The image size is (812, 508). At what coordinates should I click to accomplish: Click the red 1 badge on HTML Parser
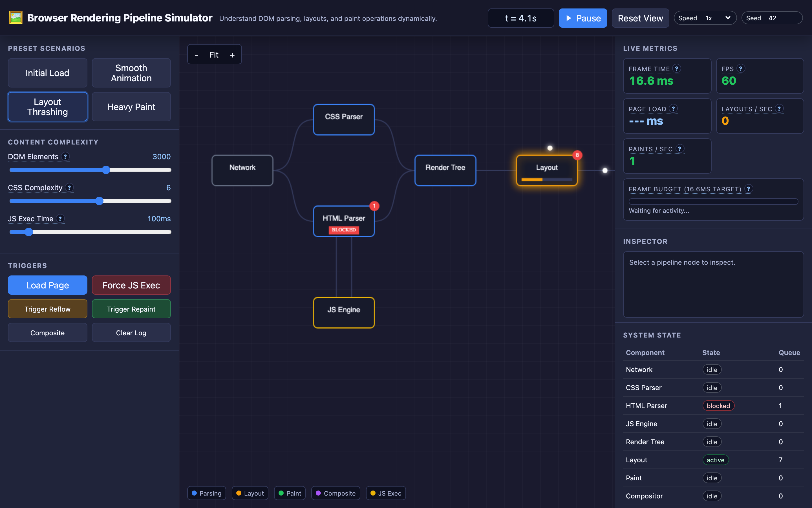click(x=374, y=206)
